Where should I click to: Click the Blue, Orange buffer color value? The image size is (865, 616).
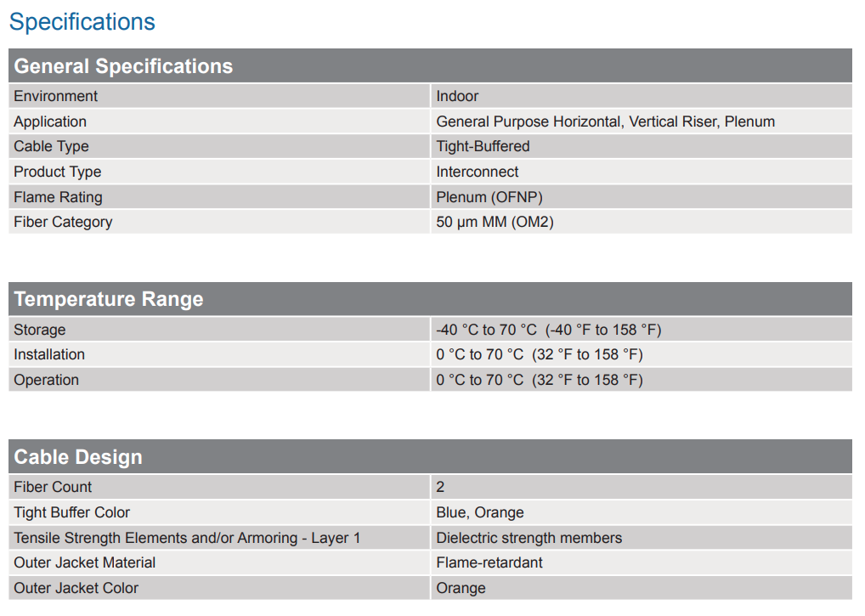[480, 512]
